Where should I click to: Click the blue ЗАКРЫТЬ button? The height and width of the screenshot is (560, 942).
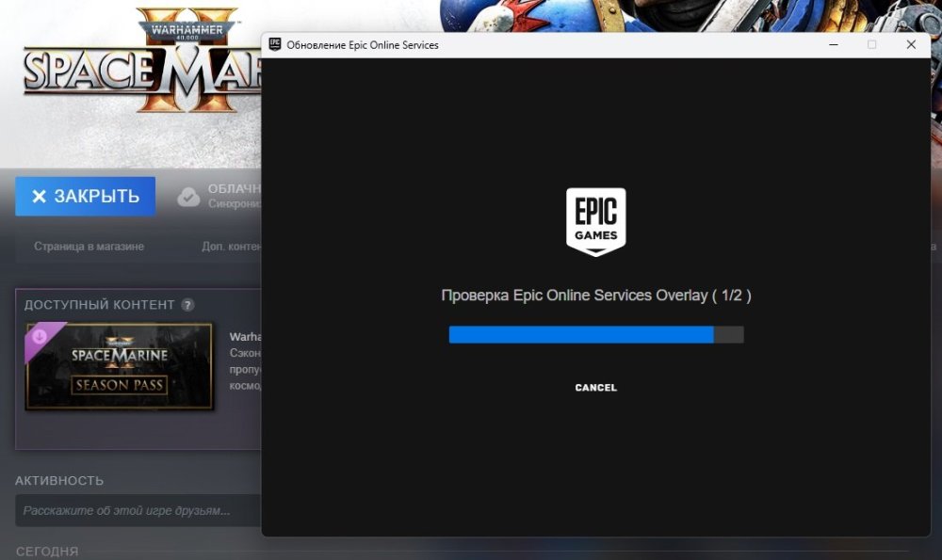(x=85, y=196)
